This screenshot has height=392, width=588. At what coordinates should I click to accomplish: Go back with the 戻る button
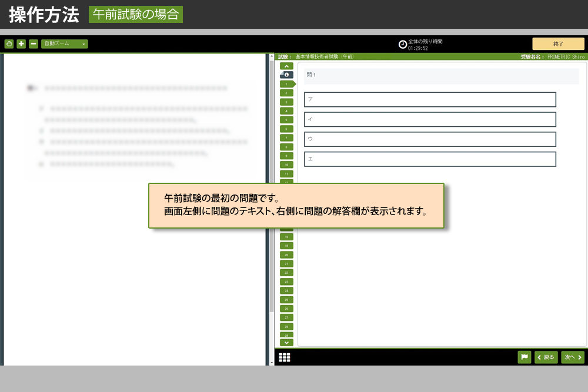[546, 357]
